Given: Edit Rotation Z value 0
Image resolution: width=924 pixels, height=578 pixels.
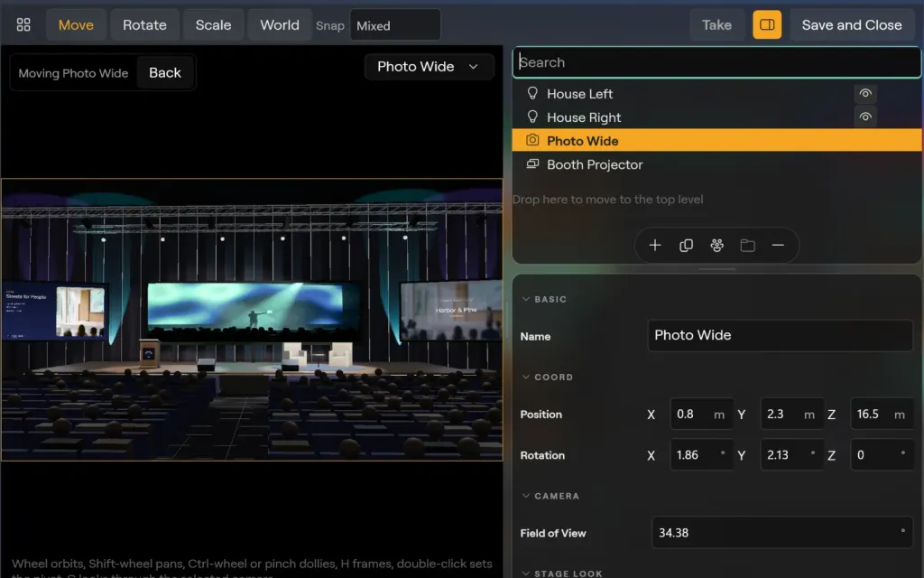Looking at the screenshot, I should 882,455.
